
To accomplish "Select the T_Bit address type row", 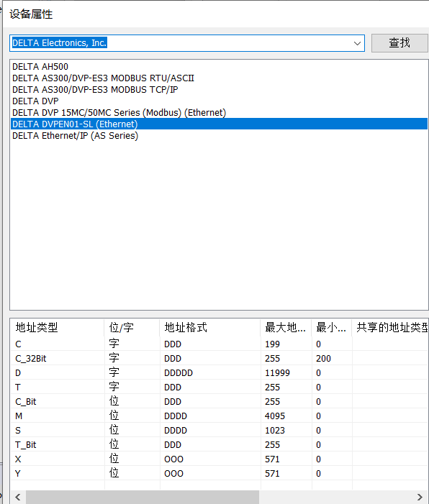I will (219, 445).
